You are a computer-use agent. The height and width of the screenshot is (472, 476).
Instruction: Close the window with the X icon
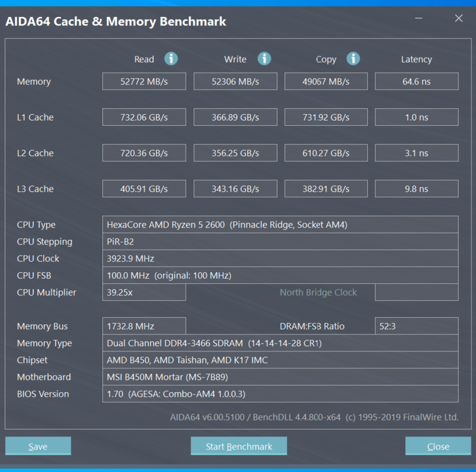tap(459, 18)
